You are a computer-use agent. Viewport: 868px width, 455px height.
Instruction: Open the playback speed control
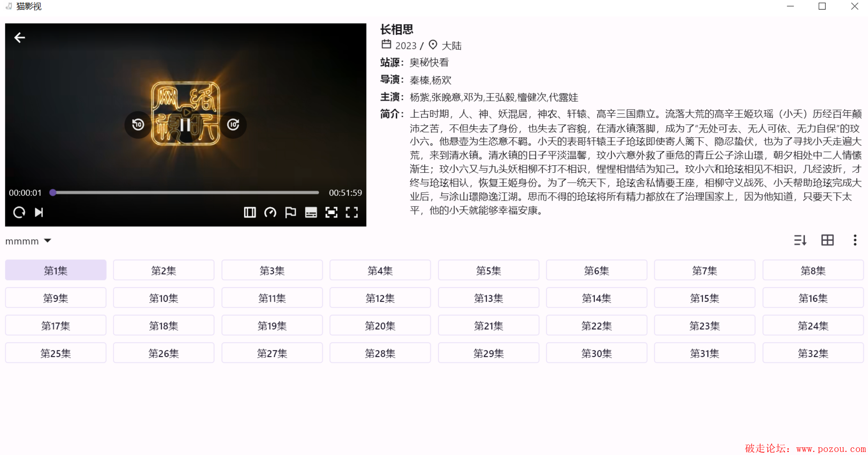pos(270,212)
